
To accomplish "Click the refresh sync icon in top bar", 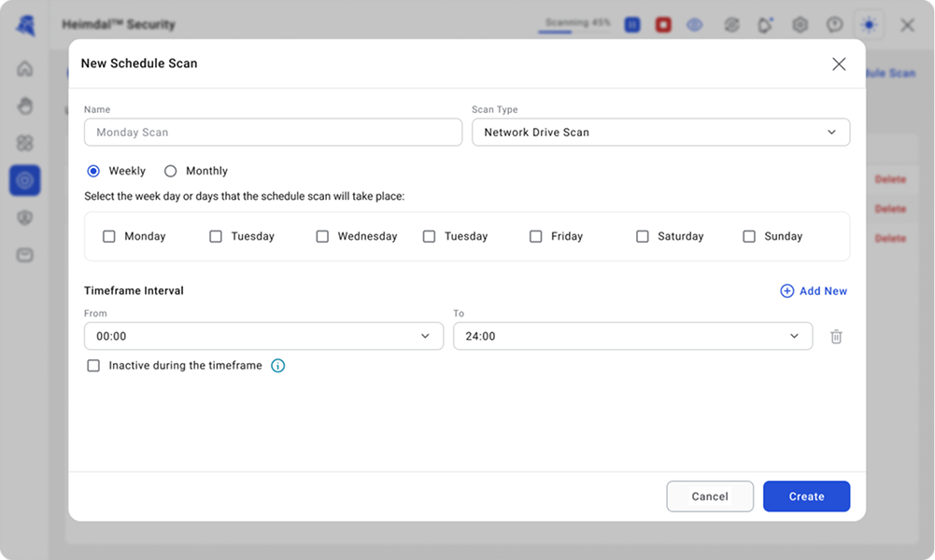I will (731, 25).
